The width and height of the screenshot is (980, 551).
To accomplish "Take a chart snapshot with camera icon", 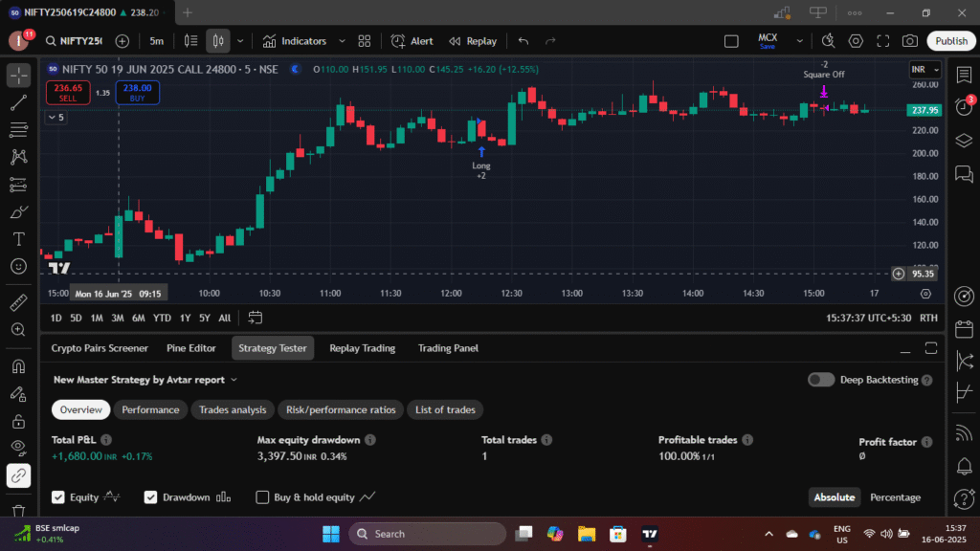I will 910,41.
